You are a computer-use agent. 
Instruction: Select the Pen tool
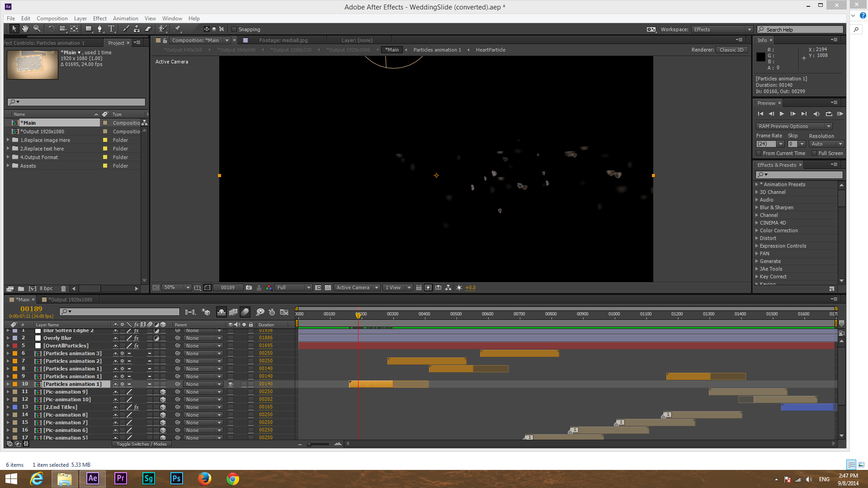pyautogui.click(x=100, y=29)
